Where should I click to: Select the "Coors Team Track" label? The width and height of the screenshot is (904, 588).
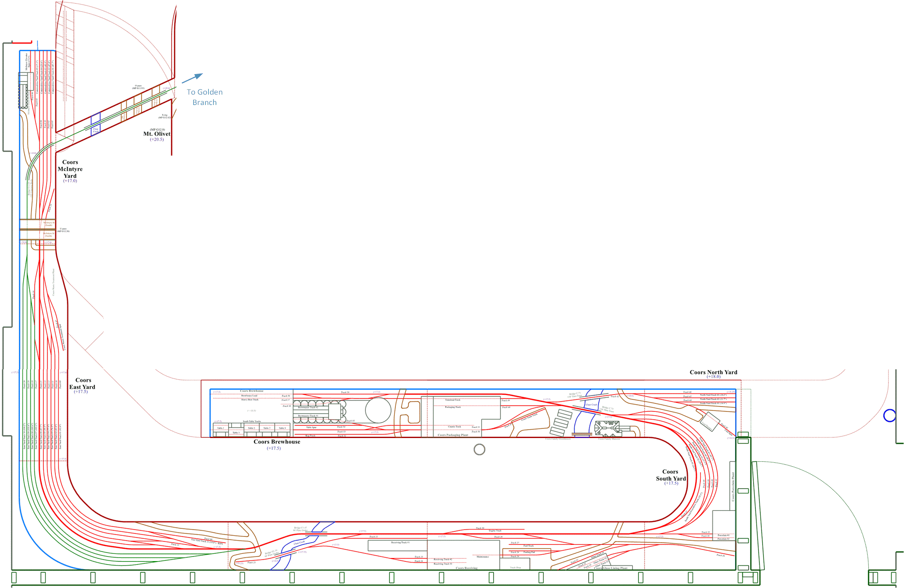click(529, 417)
